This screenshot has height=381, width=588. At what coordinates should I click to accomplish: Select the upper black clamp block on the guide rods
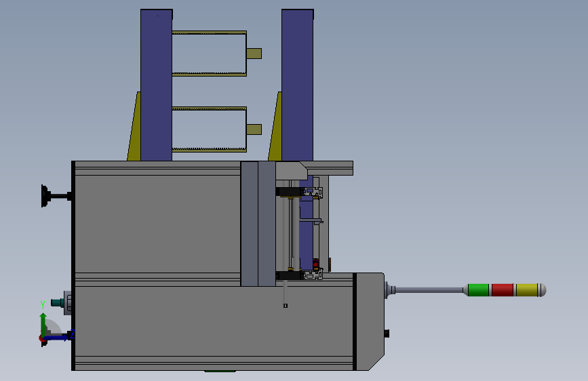[289, 192]
